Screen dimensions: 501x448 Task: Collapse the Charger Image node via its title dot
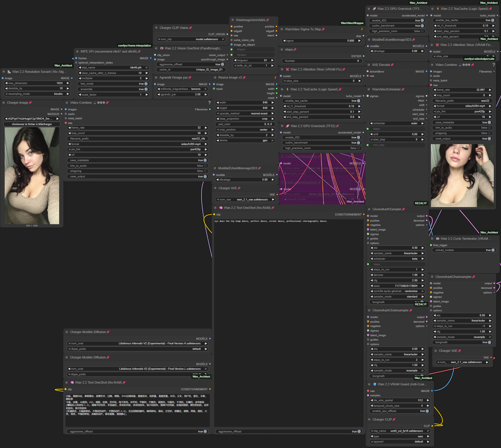point(4,103)
